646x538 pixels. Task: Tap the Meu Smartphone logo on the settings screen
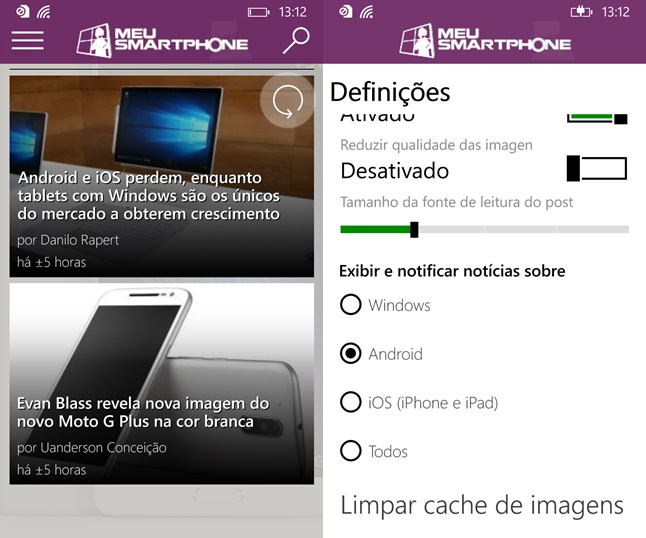coord(485,40)
